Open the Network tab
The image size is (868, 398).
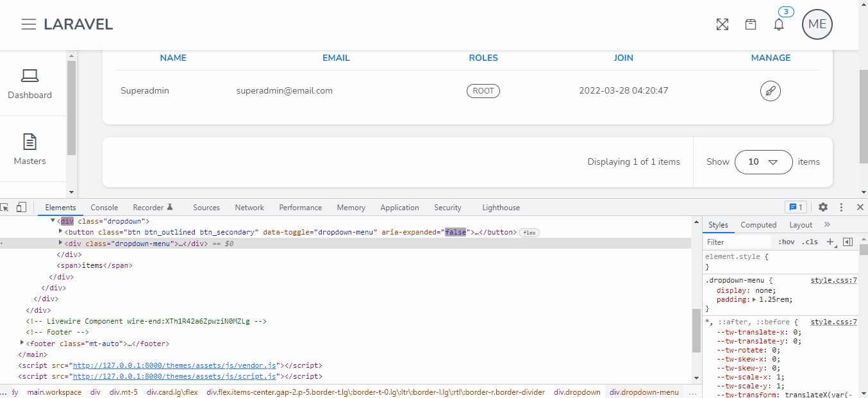(x=249, y=208)
